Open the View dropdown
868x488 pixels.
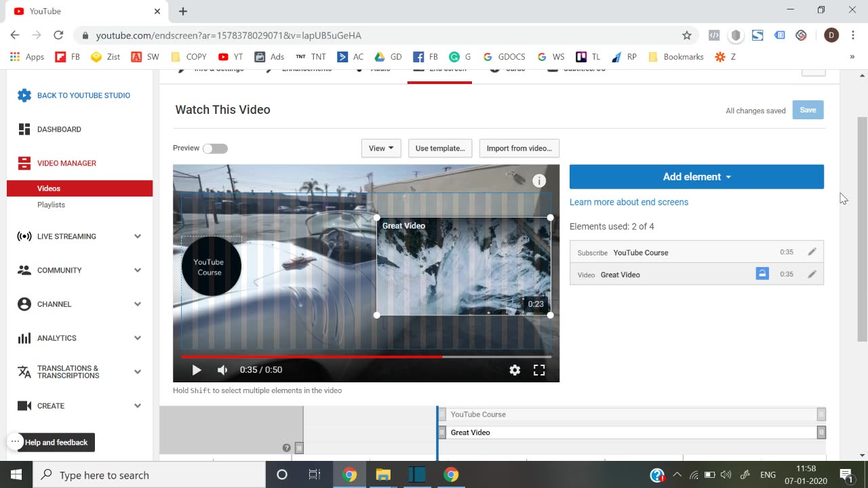pyautogui.click(x=381, y=148)
